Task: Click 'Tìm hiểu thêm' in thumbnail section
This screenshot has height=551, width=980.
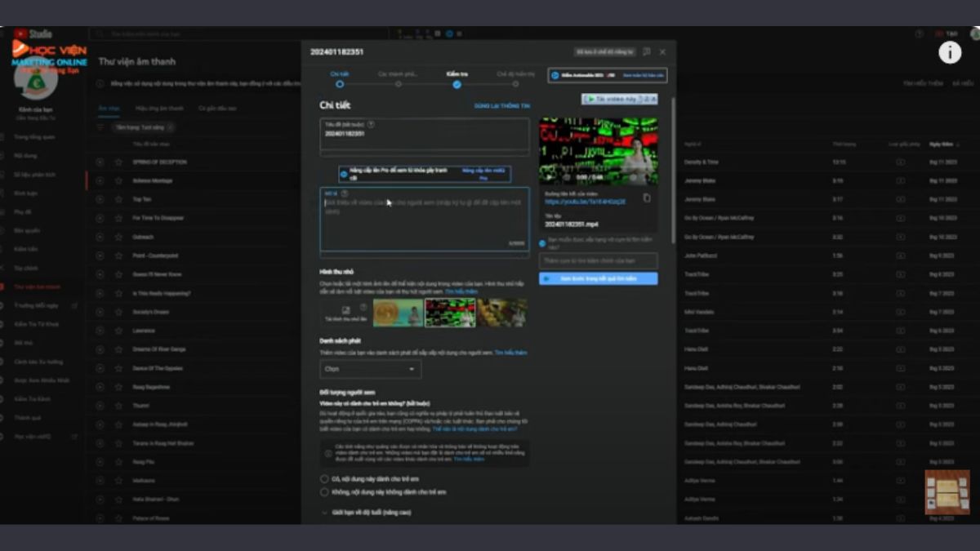Action: pyautogui.click(x=461, y=291)
